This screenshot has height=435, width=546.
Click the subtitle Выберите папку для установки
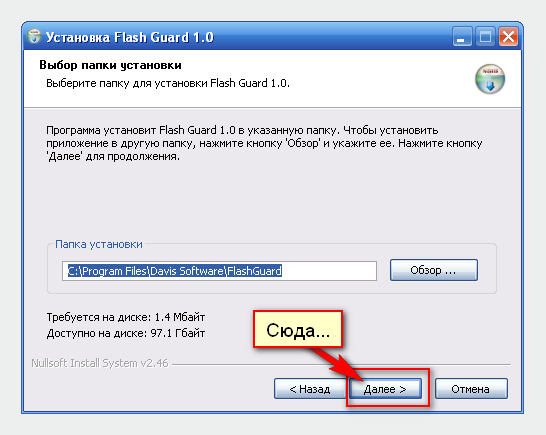tap(168, 83)
